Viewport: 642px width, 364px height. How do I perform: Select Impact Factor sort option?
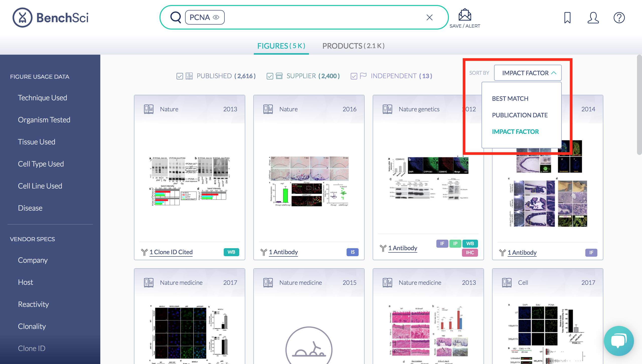tap(515, 132)
